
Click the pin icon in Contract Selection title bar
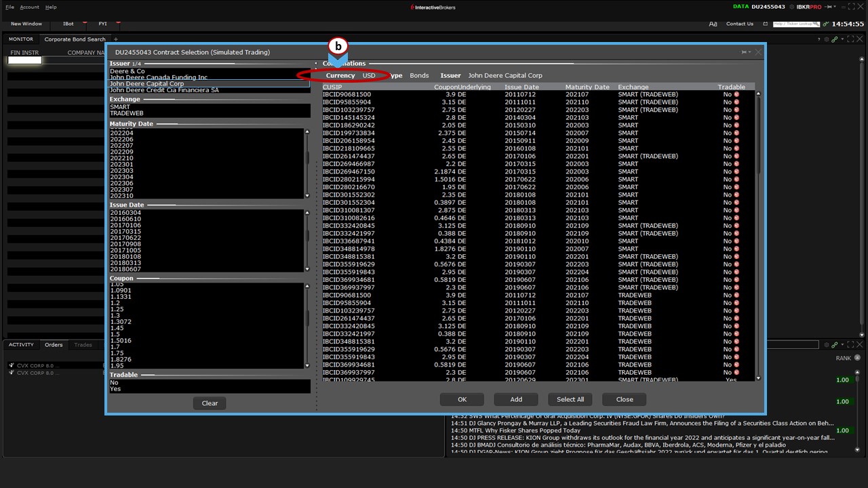(745, 52)
